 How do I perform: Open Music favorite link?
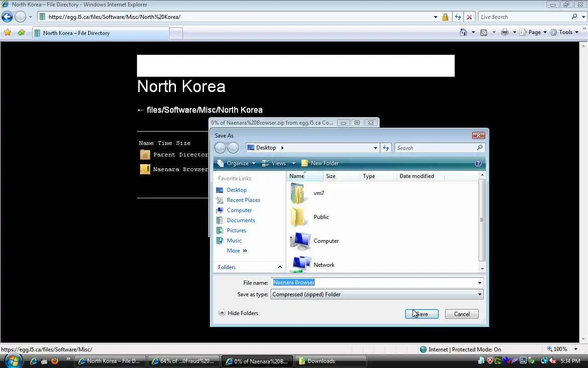234,241
